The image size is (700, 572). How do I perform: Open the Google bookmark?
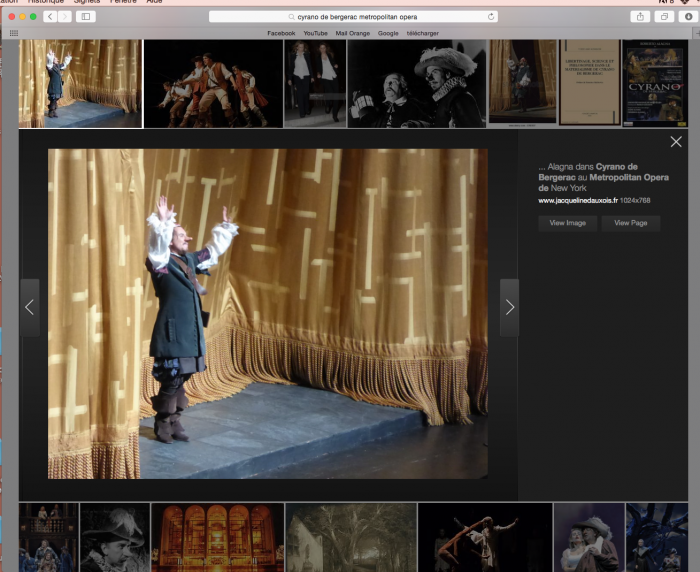pos(388,33)
